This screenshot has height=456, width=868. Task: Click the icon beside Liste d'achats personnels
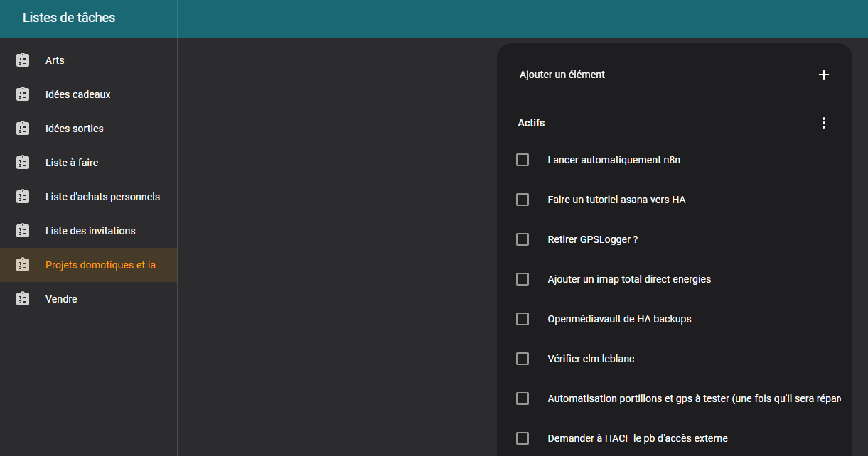pos(23,197)
